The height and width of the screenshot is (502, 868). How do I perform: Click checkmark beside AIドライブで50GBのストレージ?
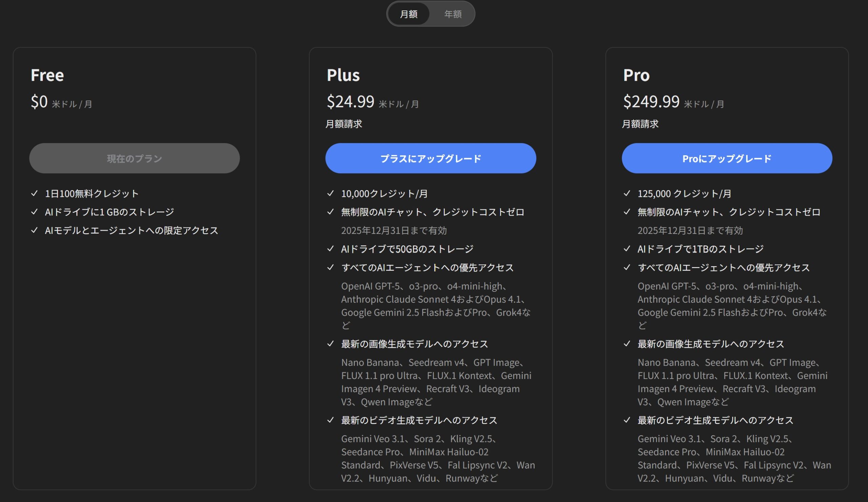coord(330,248)
